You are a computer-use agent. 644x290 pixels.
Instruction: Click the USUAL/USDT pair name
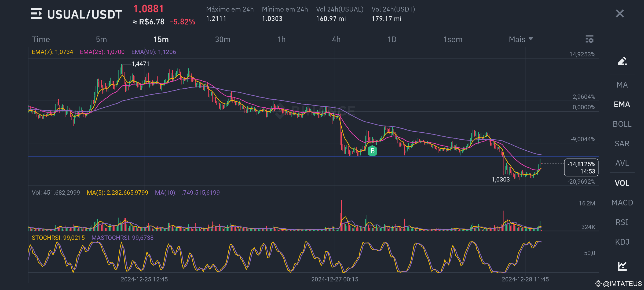[x=85, y=15]
